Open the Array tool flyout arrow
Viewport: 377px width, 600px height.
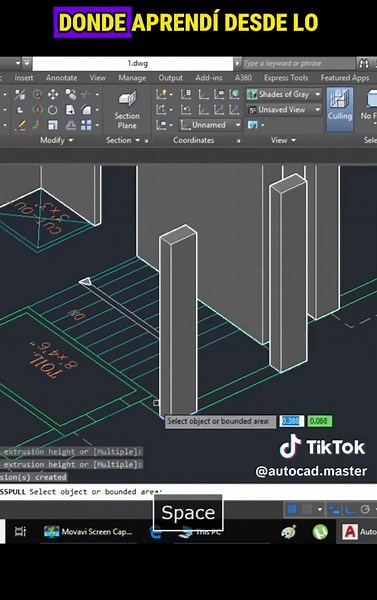click(97, 125)
